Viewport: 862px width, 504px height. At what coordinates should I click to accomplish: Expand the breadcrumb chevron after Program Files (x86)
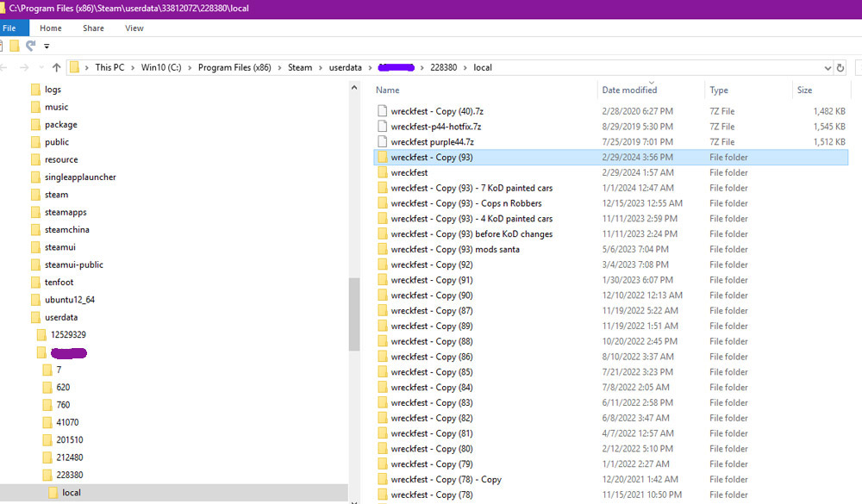coord(279,67)
